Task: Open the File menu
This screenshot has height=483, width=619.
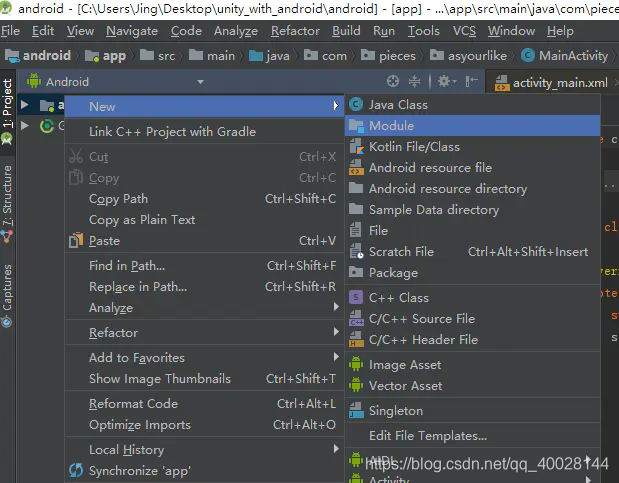Action: pyautogui.click(x=10, y=31)
